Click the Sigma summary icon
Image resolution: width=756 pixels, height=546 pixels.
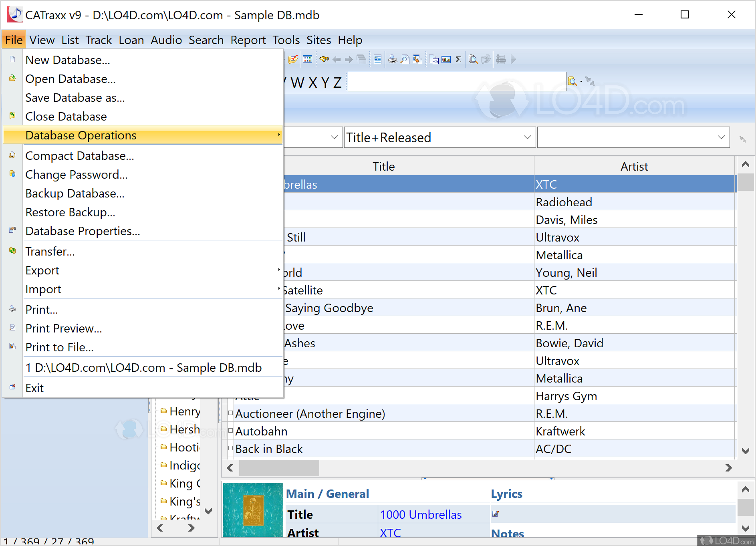click(x=458, y=60)
